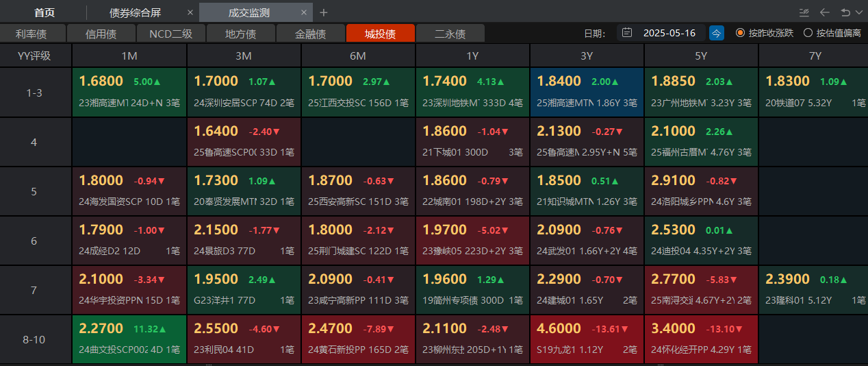868x366 pixels.
Task: Select rating row 1-3
Action: click(x=34, y=93)
